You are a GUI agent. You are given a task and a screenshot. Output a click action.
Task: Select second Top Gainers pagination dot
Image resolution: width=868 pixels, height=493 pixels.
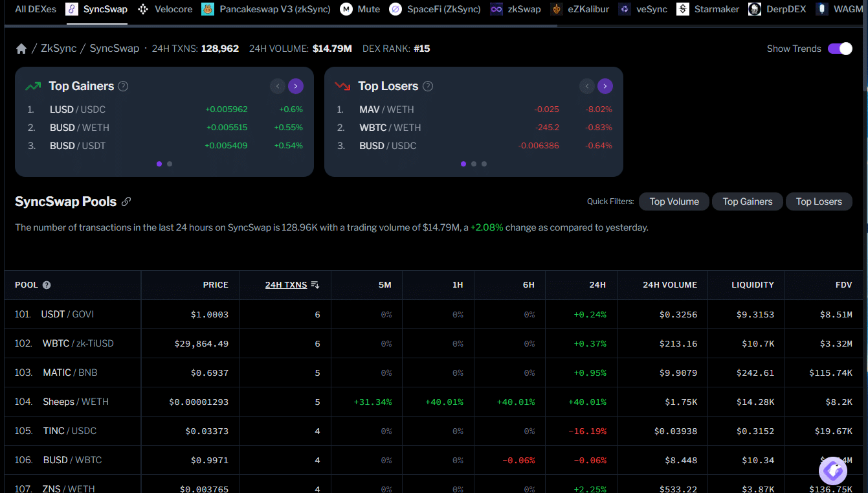point(170,164)
